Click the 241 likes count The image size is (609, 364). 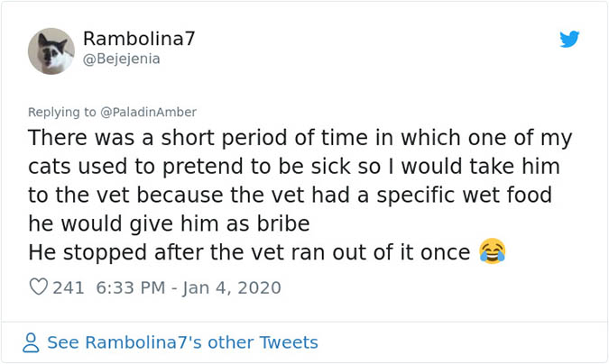click(69, 288)
